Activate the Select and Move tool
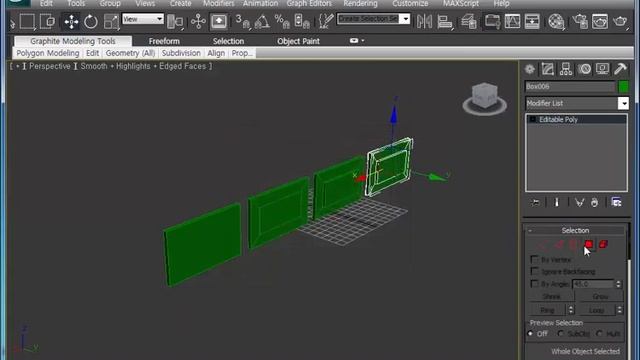This screenshot has height=360, width=640. click(71, 21)
